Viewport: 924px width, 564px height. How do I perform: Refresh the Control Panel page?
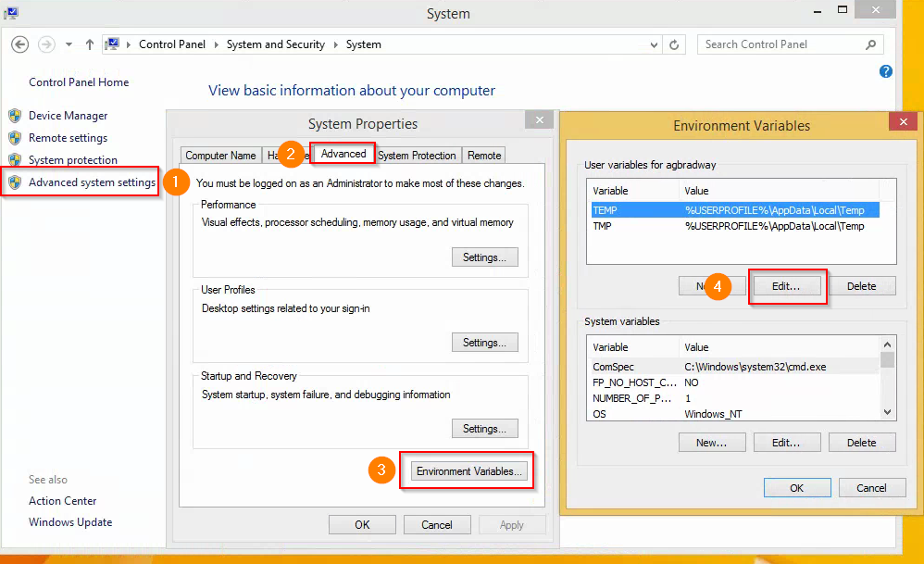673,44
